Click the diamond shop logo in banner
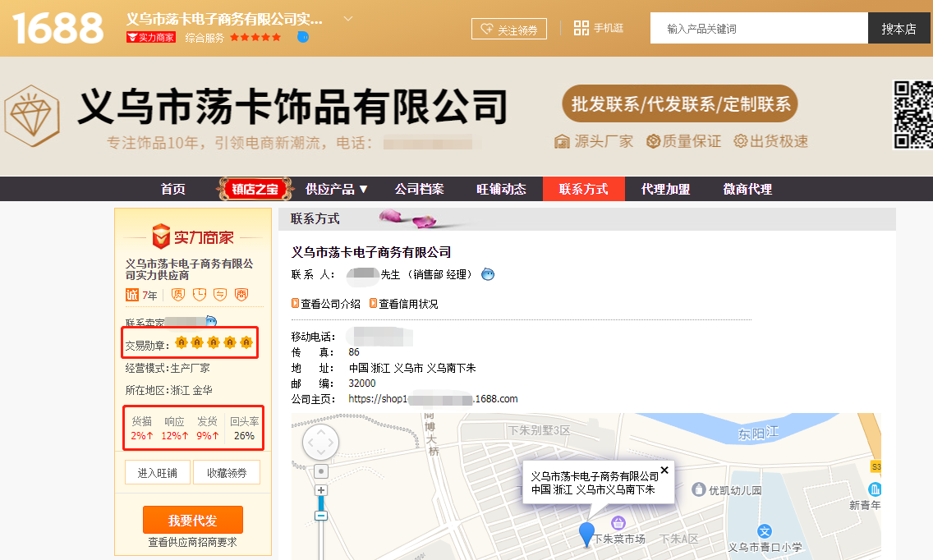The height and width of the screenshot is (560, 933). coord(32,116)
